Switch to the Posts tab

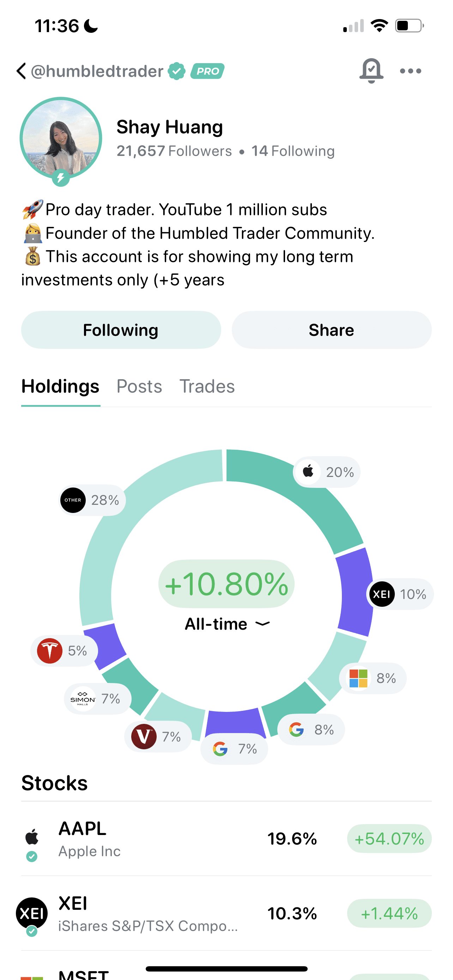(139, 387)
